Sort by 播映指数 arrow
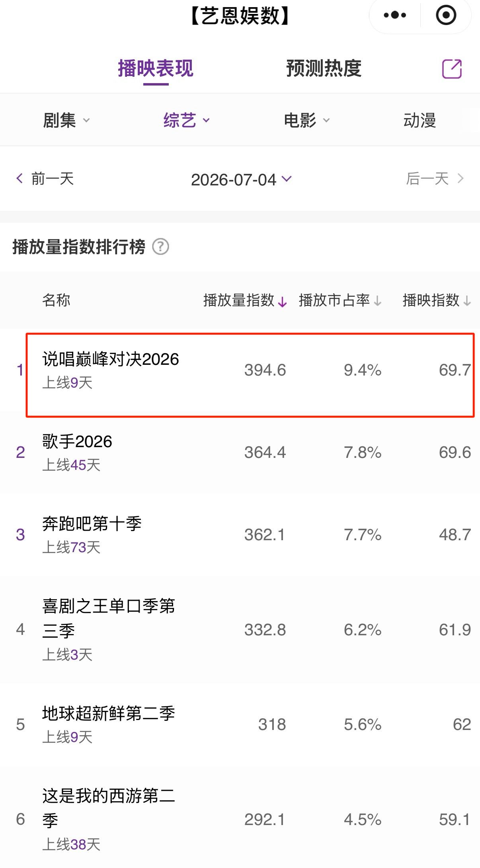Screen dimensions: 480x868 (x=467, y=301)
